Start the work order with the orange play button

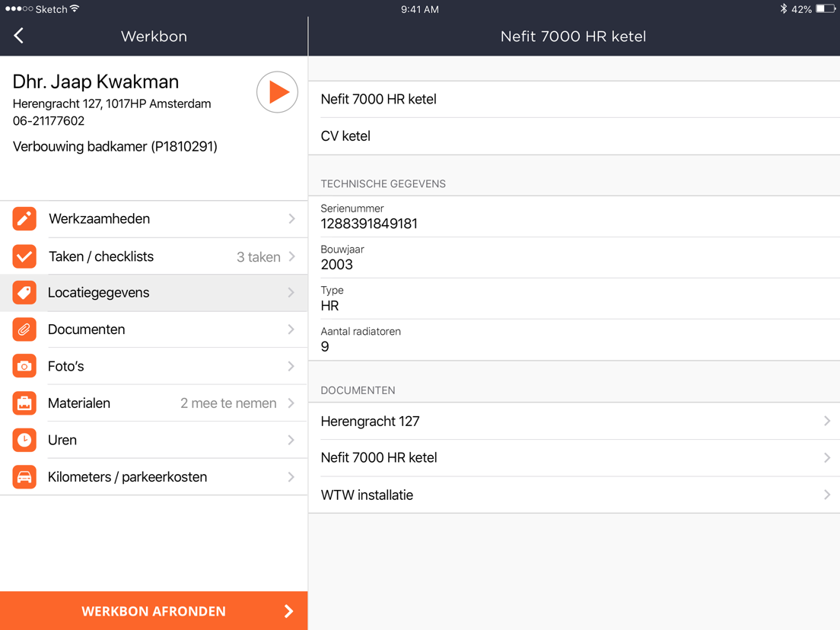coord(277,92)
